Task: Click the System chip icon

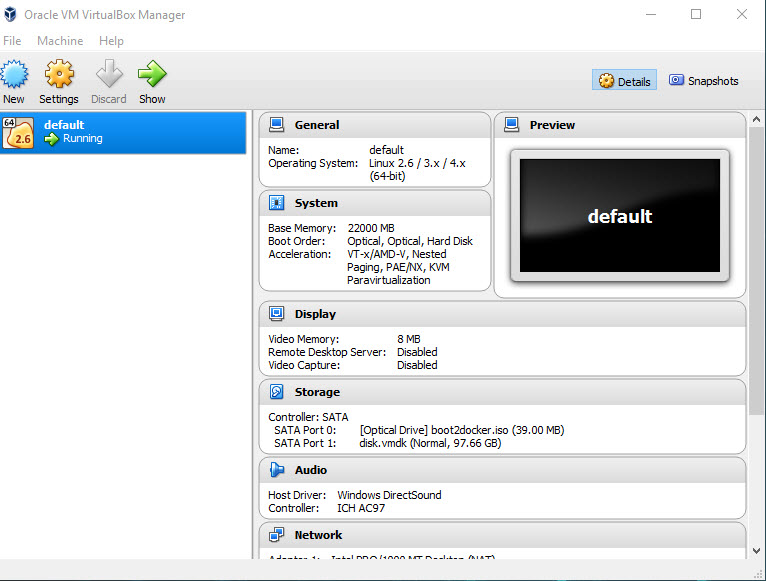Action: pyautogui.click(x=277, y=203)
